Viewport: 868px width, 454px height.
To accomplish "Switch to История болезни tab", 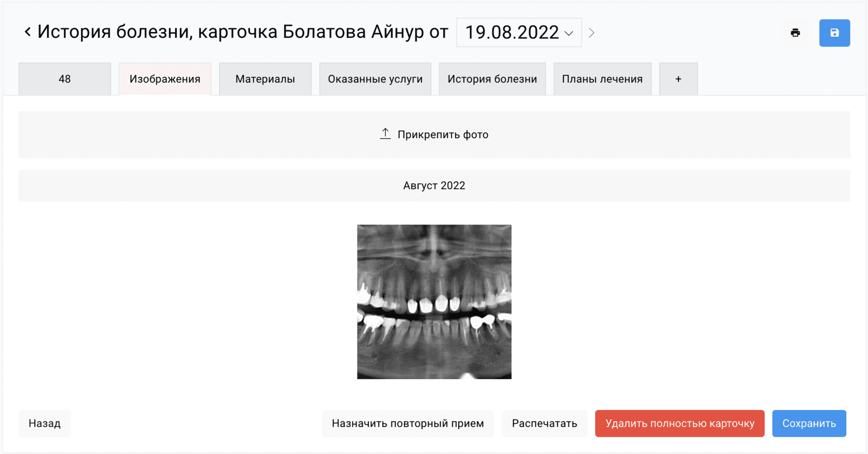I will [x=492, y=79].
